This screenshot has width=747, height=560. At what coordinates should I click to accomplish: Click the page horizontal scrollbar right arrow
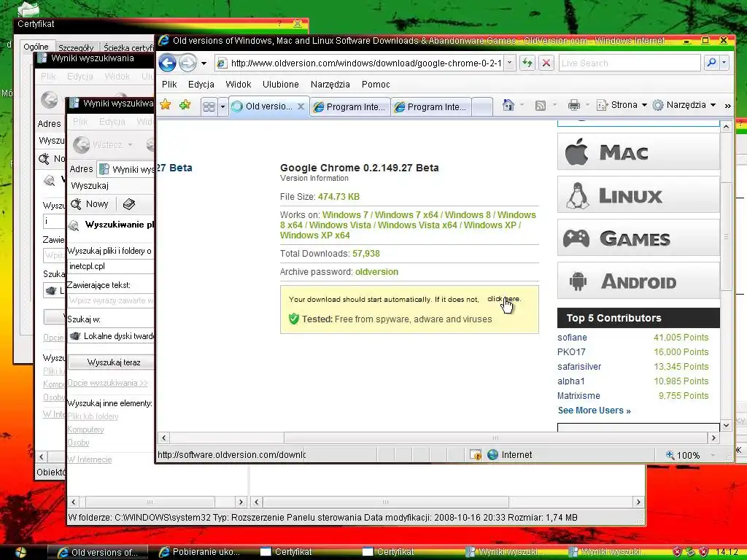(713, 437)
